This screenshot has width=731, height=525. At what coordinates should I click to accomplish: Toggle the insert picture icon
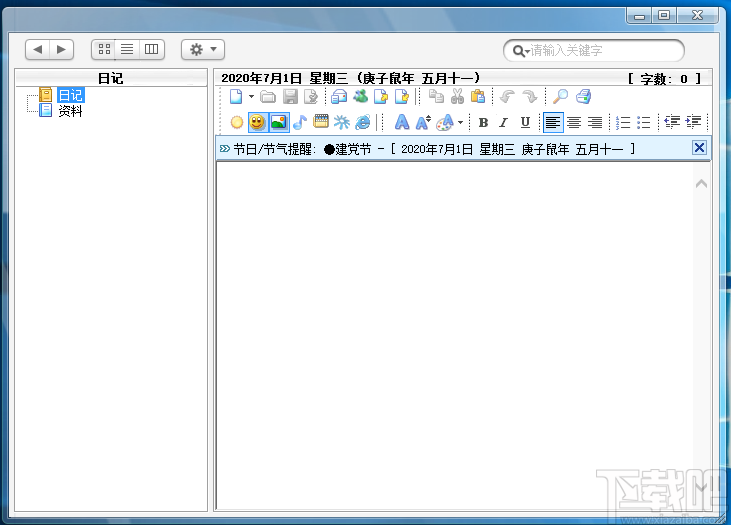(x=278, y=123)
